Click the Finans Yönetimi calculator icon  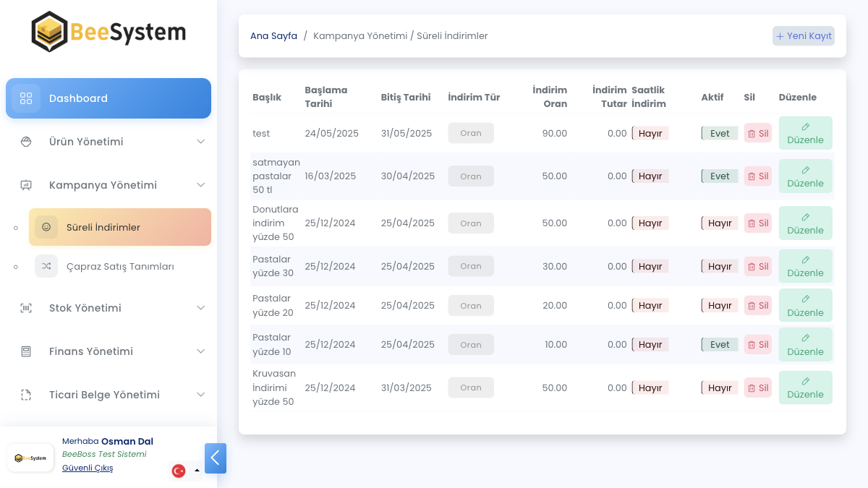pos(26,351)
